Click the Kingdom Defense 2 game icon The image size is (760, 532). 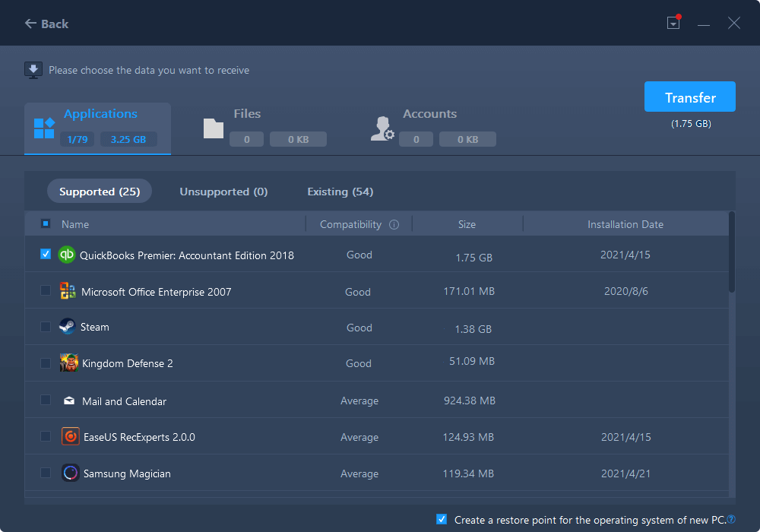pyautogui.click(x=68, y=363)
